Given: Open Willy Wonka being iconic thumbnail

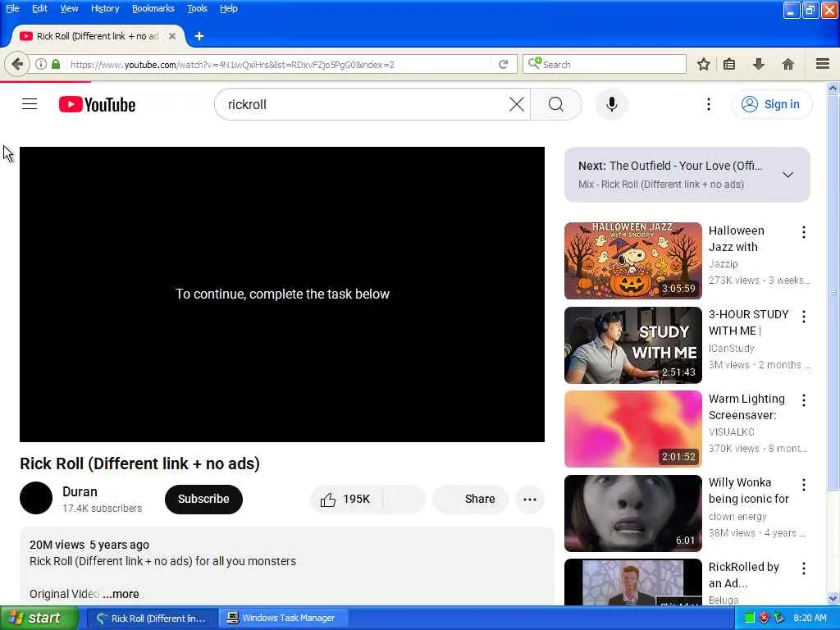Looking at the screenshot, I should pos(632,514).
